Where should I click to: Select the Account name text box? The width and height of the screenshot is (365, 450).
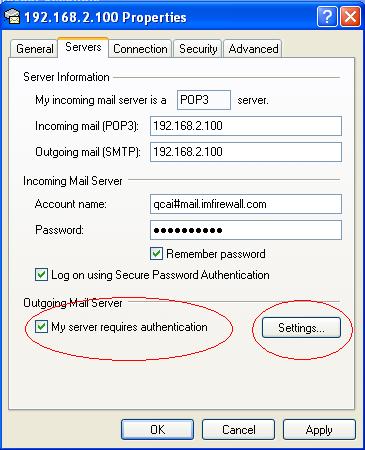246,204
